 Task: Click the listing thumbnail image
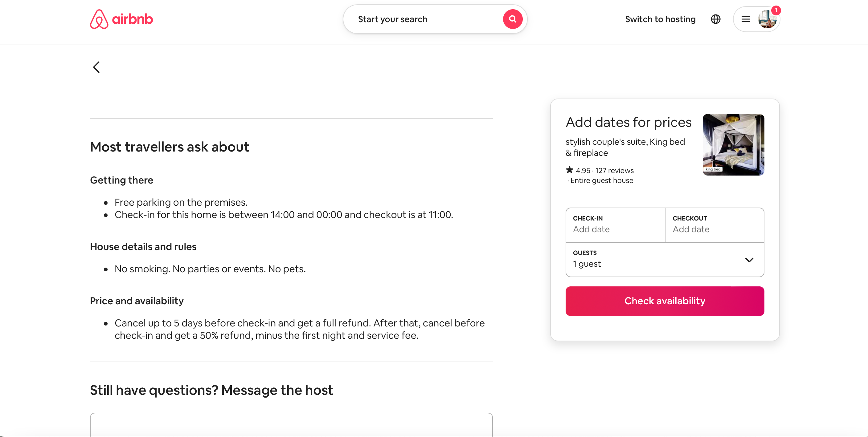(733, 144)
